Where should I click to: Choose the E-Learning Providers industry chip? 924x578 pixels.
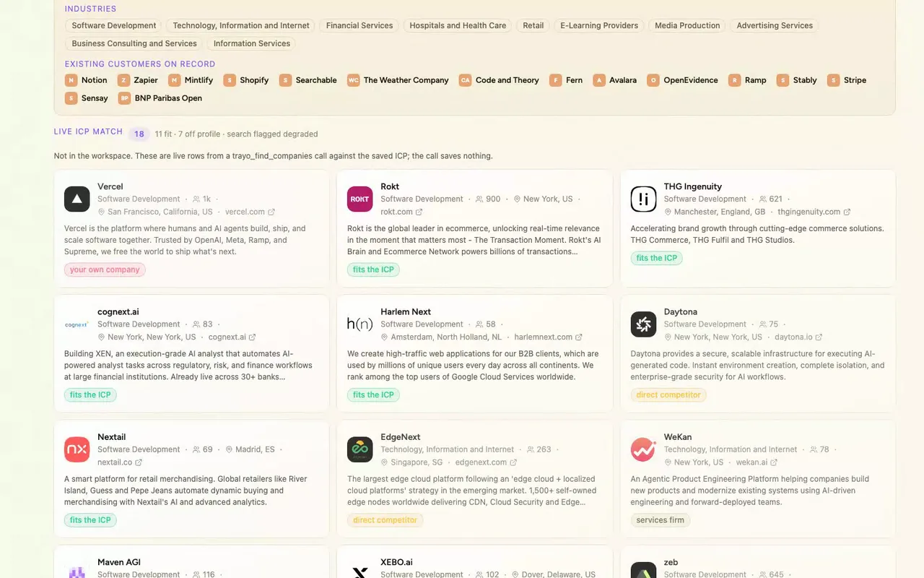pyautogui.click(x=599, y=25)
